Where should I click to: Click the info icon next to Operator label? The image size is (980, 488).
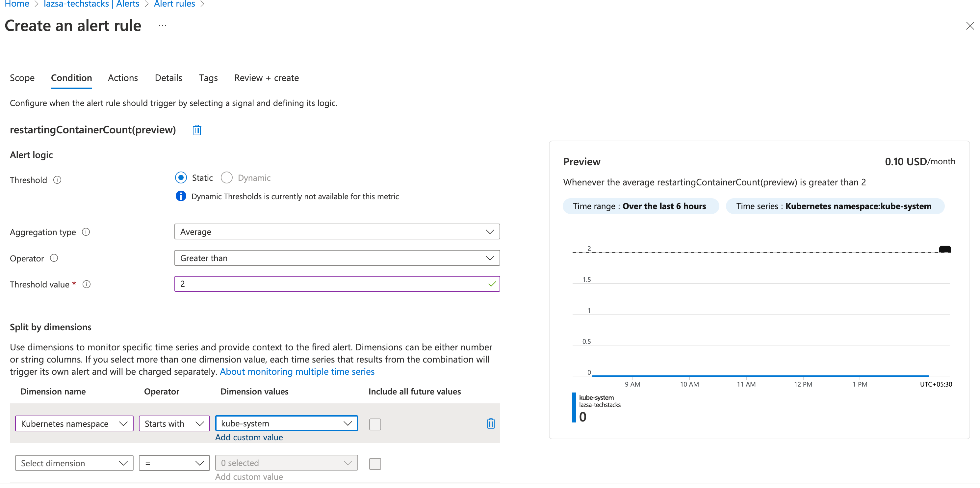(x=54, y=258)
